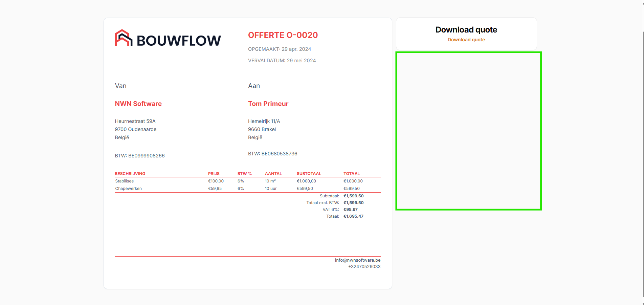644x305 pixels.
Task: Click the BESCHRIJVING column header
Action: (x=130, y=174)
